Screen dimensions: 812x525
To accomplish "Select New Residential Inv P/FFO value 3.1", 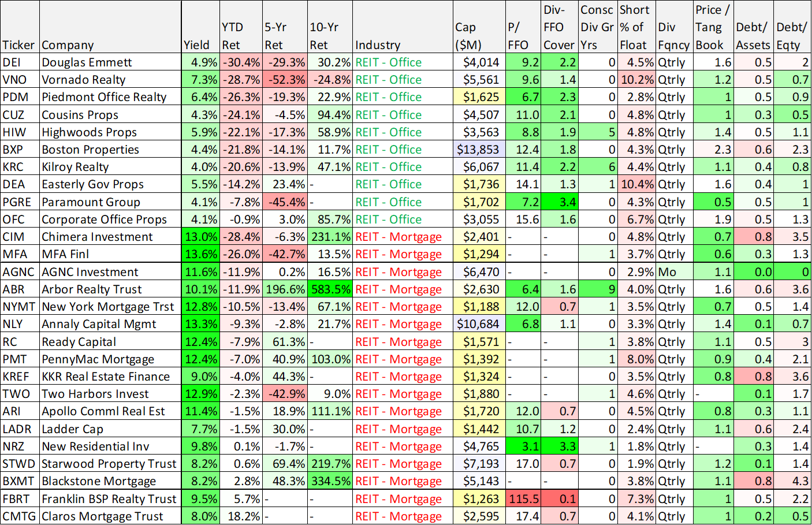I will pos(523,446).
